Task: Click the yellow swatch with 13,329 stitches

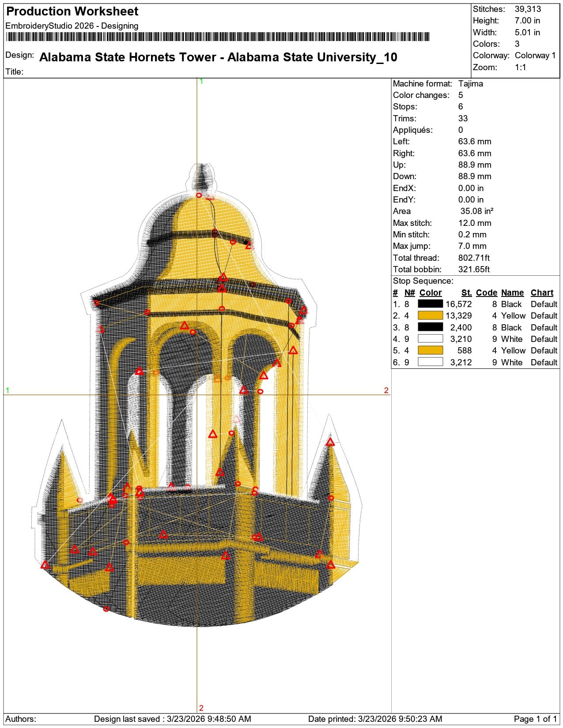Action: coord(430,315)
